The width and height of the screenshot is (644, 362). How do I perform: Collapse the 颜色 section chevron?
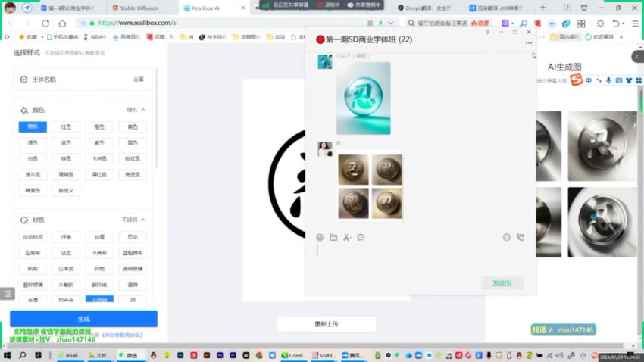click(x=143, y=110)
